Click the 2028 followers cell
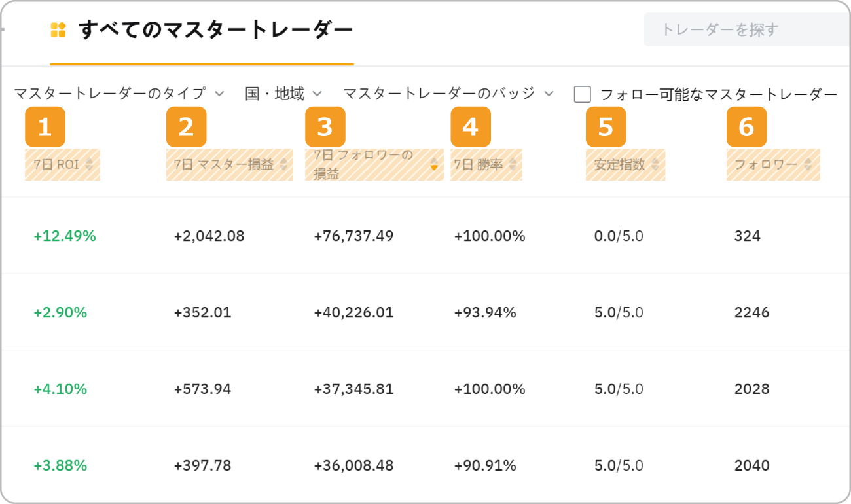Image resolution: width=851 pixels, height=504 pixels. pos(752,389)
